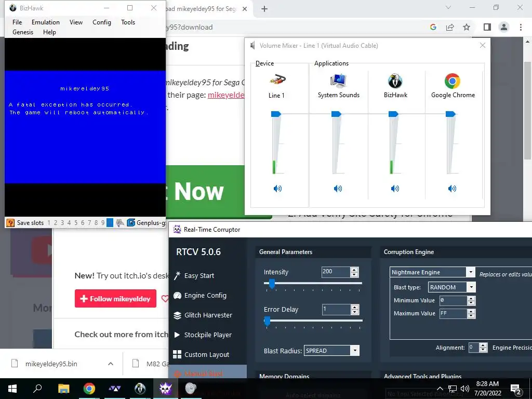Click the Google Chrome volume slider handle

[450, 114]
